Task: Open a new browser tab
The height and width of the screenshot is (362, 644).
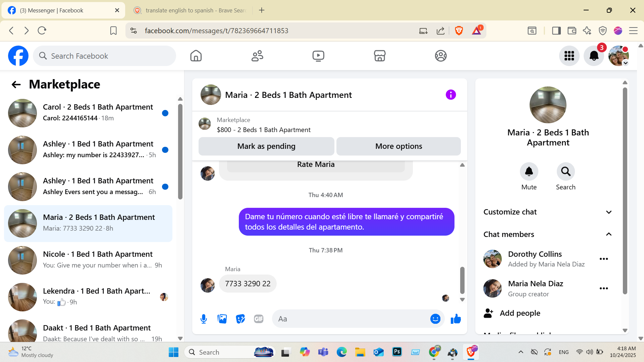Action: click(262, 10)
